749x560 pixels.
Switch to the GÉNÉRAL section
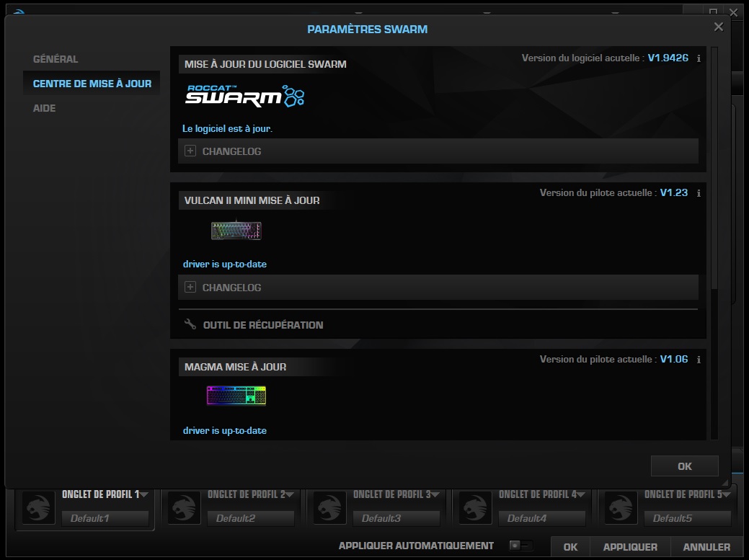pyautogui.click(x=55, y=58)
